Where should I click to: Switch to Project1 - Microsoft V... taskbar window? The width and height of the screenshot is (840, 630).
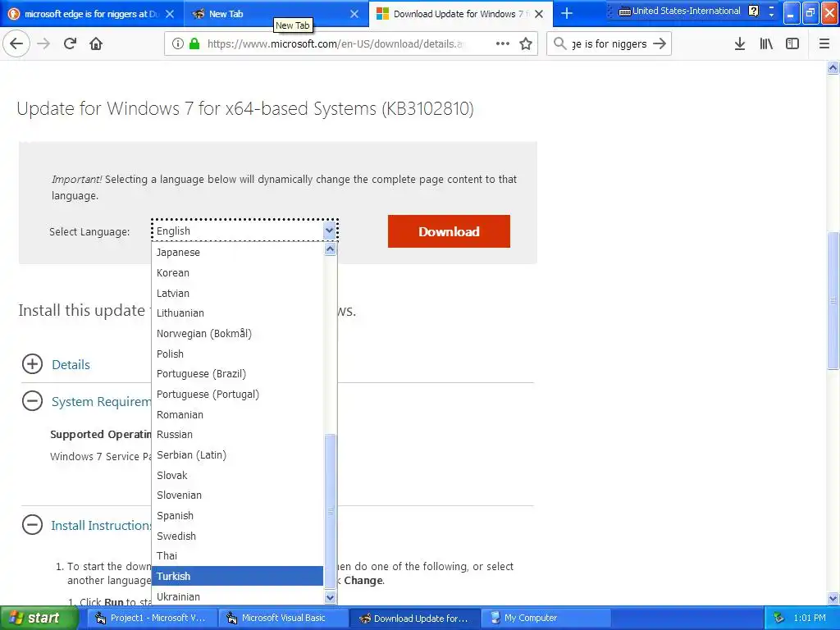click(x=153, y=618)
